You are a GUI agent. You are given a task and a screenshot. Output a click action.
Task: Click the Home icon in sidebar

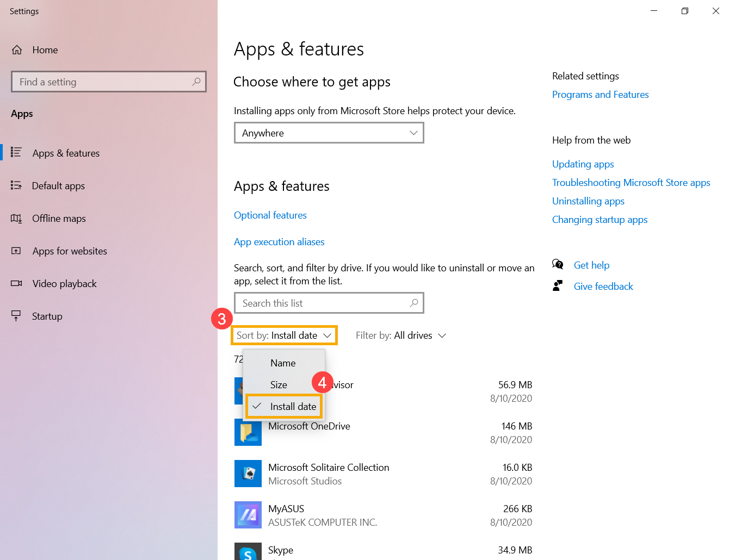17,49
